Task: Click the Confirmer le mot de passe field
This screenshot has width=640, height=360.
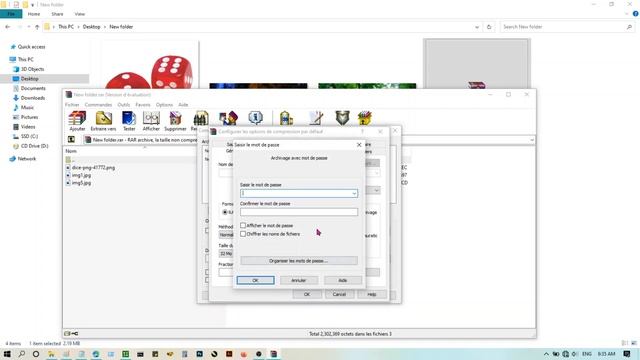Action: point(299,212)
